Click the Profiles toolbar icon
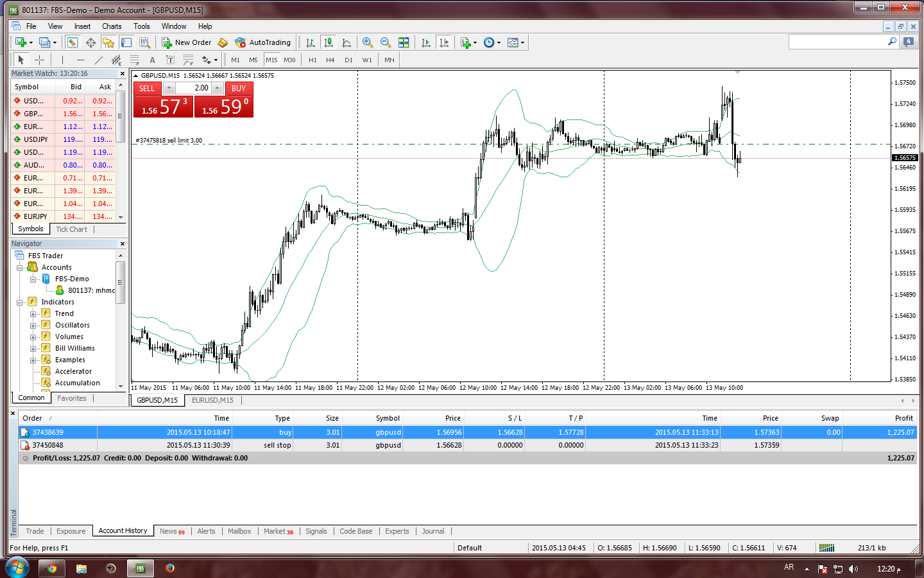The height and width of the screenshot is (578, 924). click(x=44, y=42)
